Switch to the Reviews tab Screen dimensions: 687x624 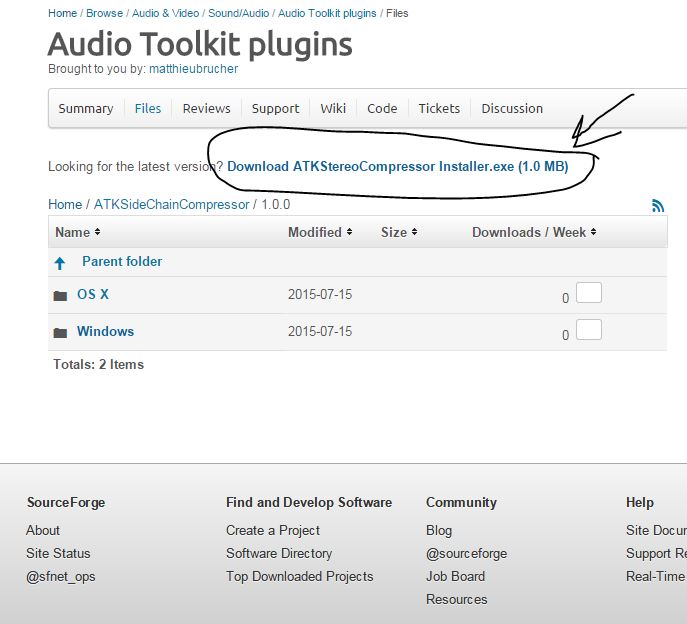tap(206, 108)
